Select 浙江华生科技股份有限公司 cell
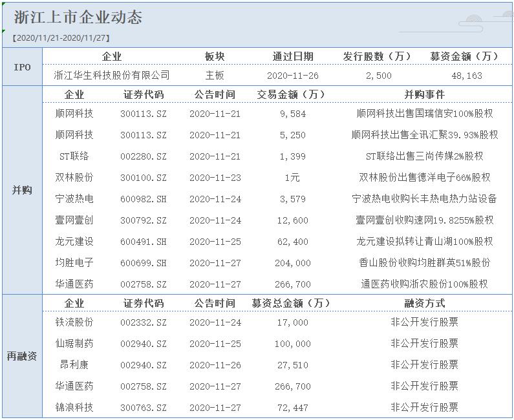 tap(112, 76)
